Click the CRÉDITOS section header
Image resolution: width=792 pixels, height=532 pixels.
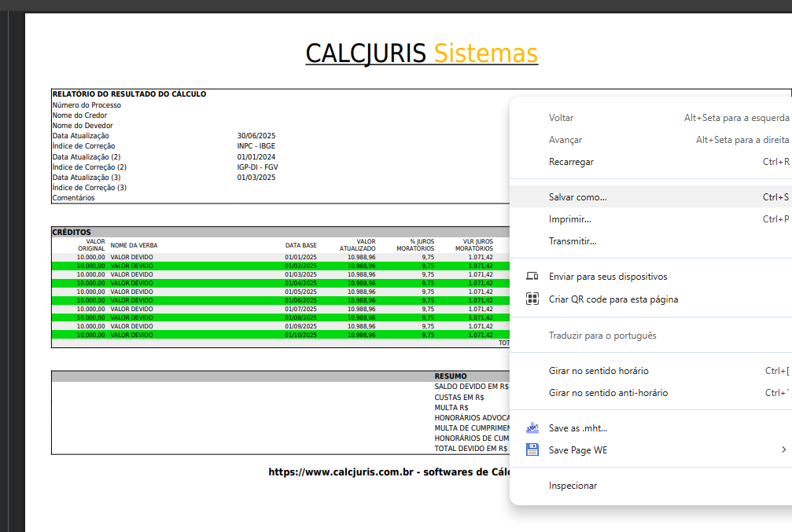[x=72, y=232]
